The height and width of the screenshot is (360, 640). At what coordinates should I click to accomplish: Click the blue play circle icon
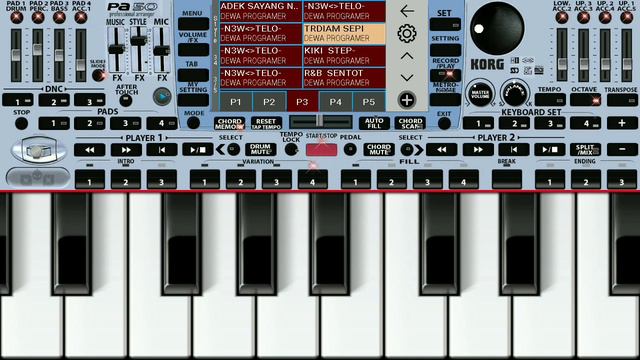(x=162, y=97)
